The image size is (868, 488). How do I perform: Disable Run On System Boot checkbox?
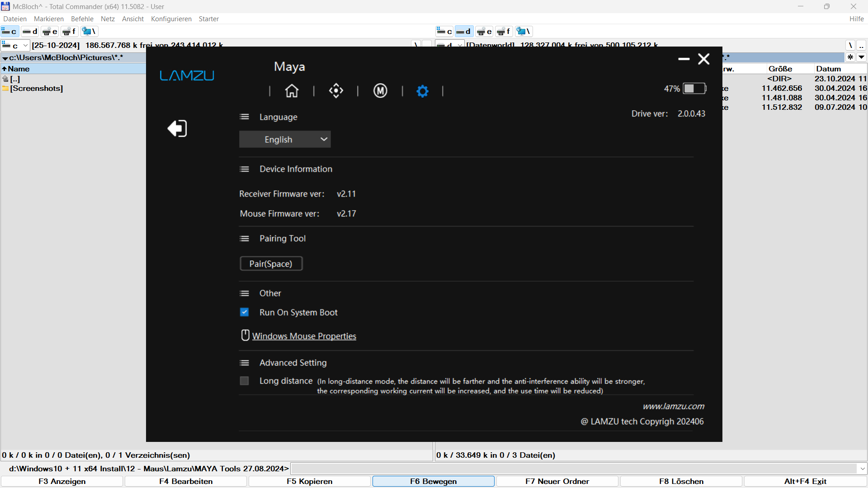pyautogui.click(x=245, y=312)
